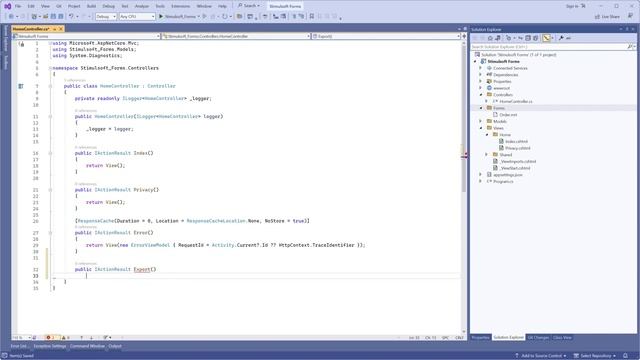Switch to the Class View tab
This screenshot has width=640, height=360.
[562, 338]
